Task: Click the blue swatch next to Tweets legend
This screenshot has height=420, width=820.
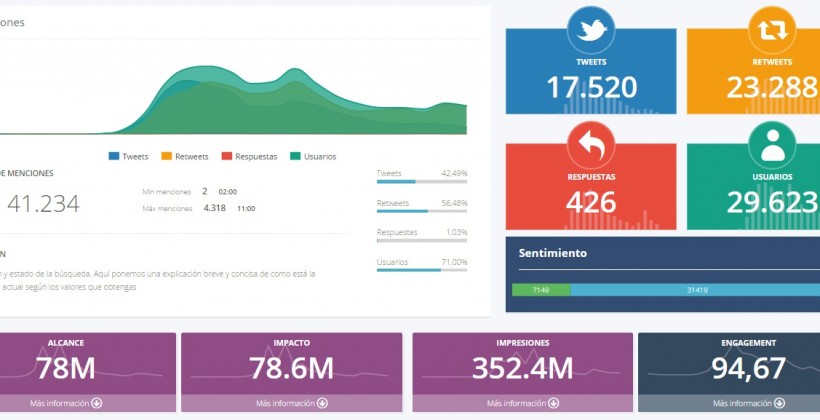Action: [x=113, y=156]
